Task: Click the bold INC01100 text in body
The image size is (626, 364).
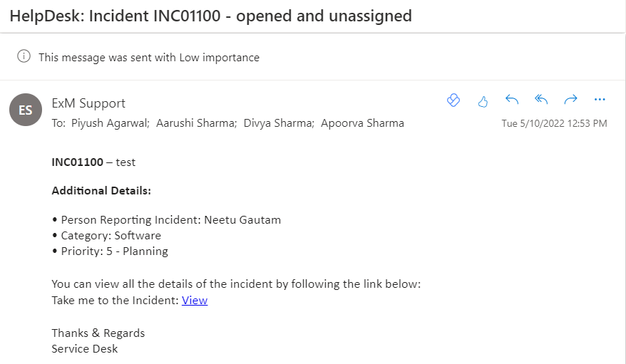Action: pyautogui.click(x=78, y=162)
